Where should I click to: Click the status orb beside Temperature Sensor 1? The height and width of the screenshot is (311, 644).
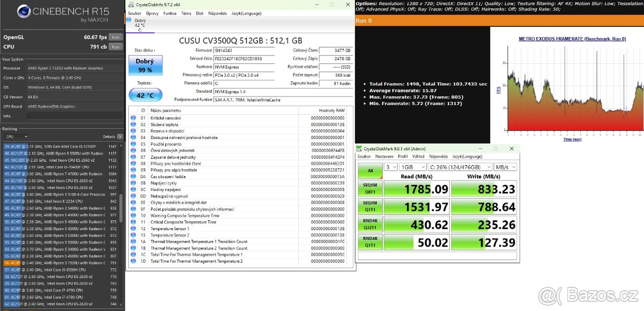[x=134, y=228]
